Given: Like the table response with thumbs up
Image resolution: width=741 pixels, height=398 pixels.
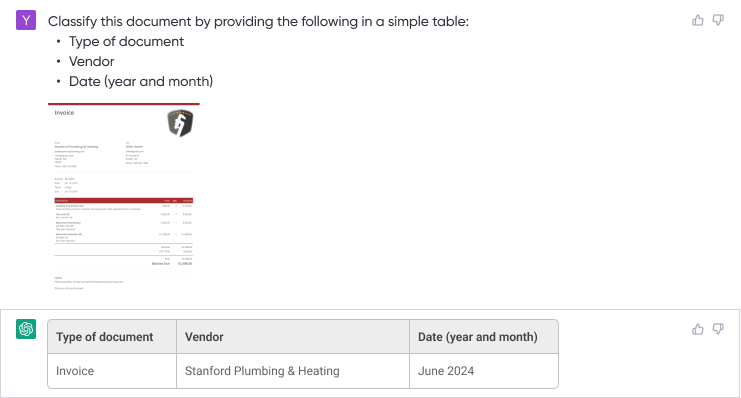Looking at the screenshot, I should 698,329.
